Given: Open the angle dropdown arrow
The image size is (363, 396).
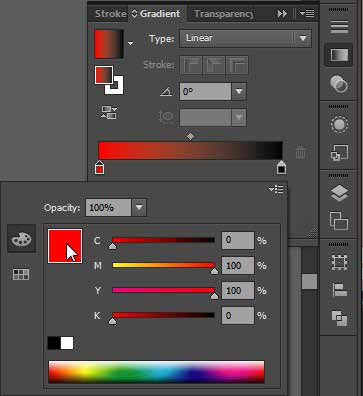Looking at the screenshot, I should pos(239,91).
